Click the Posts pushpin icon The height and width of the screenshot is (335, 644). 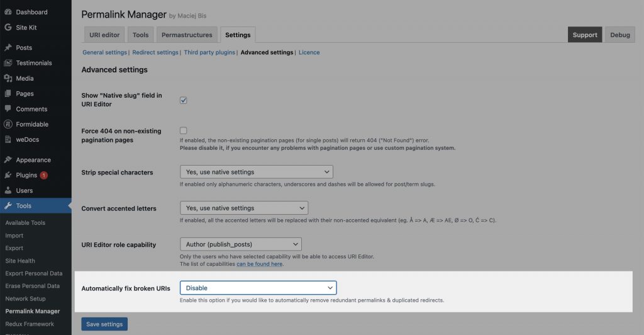[8, 47]
